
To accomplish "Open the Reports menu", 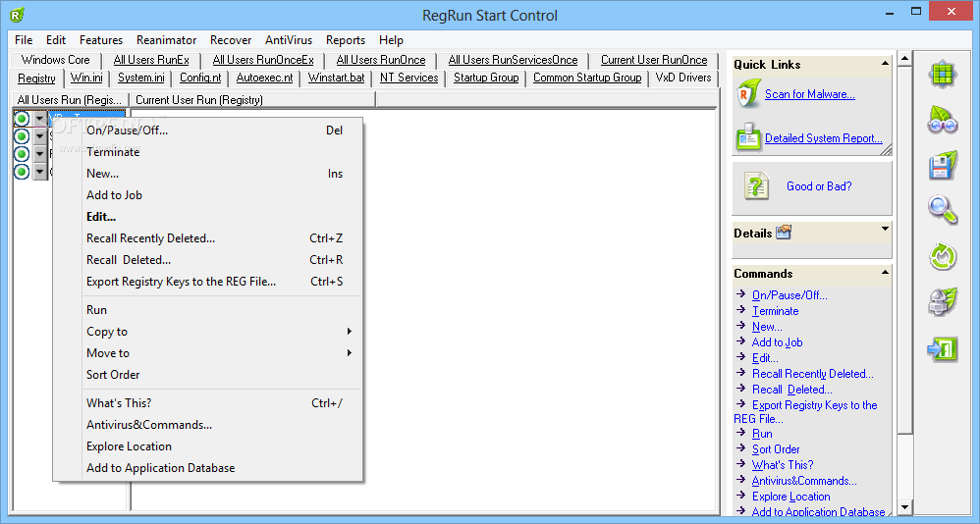I will (345, 40).
